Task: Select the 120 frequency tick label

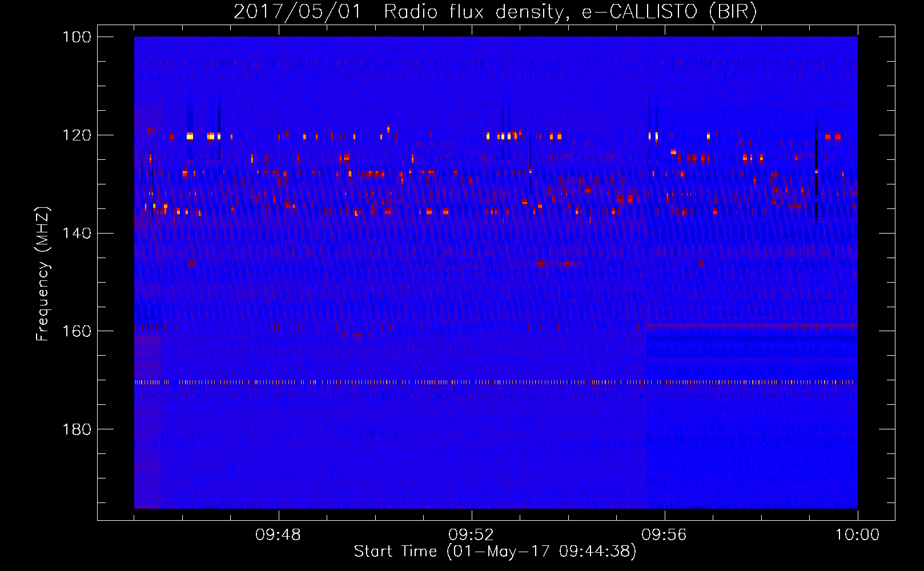Action: (x=78, y=135)
